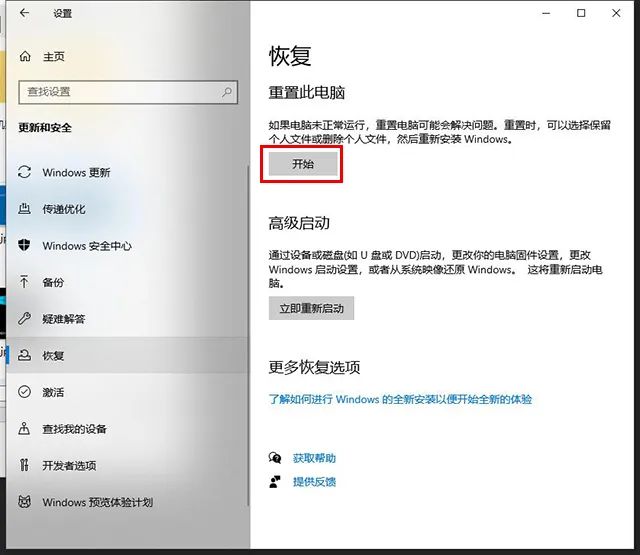Click the Get Help chat icon
640x555 pixels.
click(275, 458)
